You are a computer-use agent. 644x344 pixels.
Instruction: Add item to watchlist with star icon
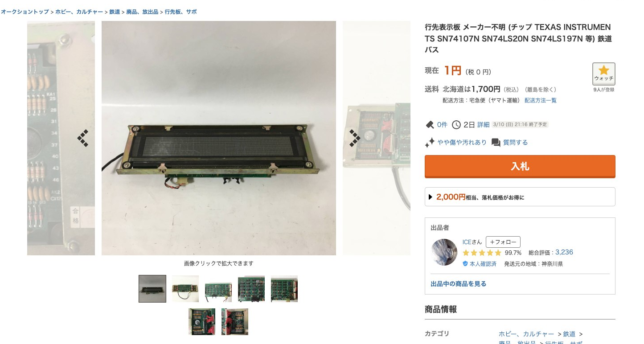(x=603, y=74)
